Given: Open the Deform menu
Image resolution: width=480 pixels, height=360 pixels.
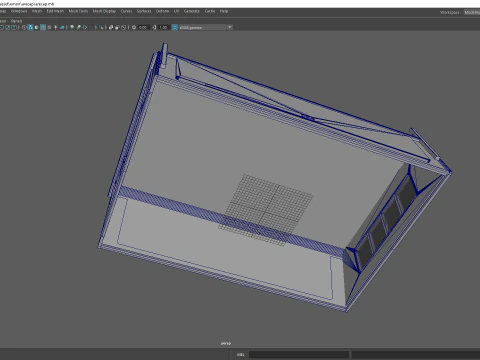Looking at the screenshot, I should (162, 11).
